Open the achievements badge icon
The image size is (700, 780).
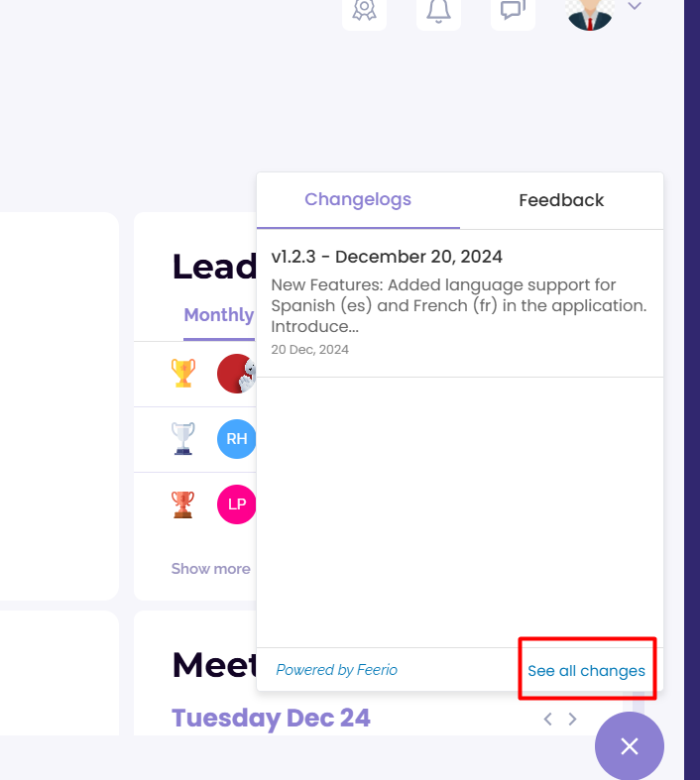point(364,11)
